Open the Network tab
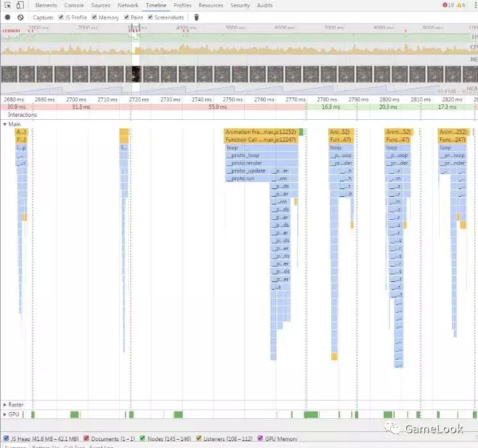The width and height of the screenshot is (478, 448). click(x=128, y=5)
